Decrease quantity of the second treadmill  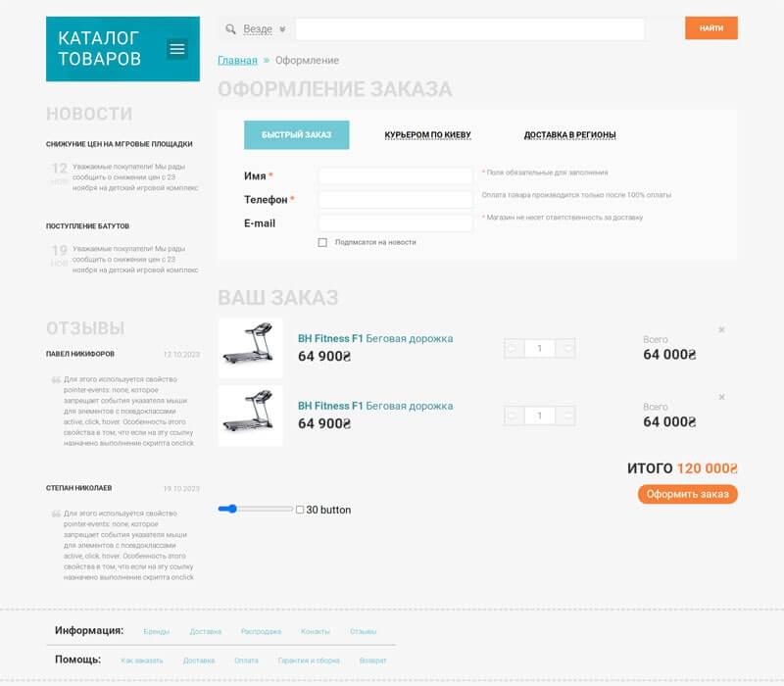point(514,416)
